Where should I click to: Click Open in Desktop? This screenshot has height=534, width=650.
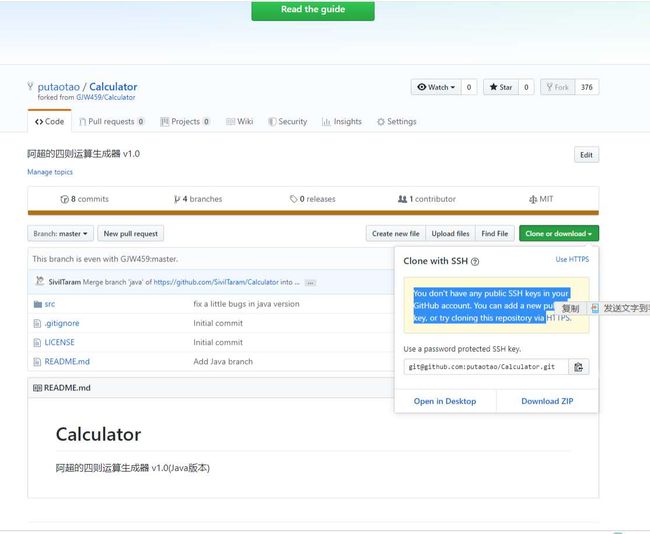[445, 401]
